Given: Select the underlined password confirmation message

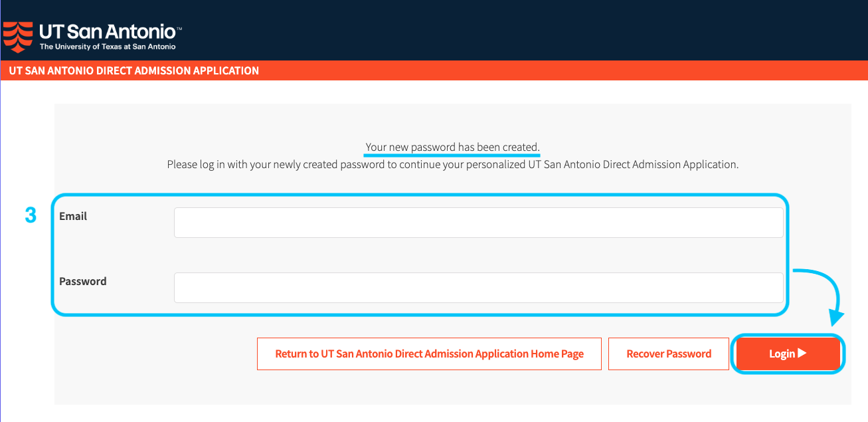Looking at the screenshot, I should (452, 147).
